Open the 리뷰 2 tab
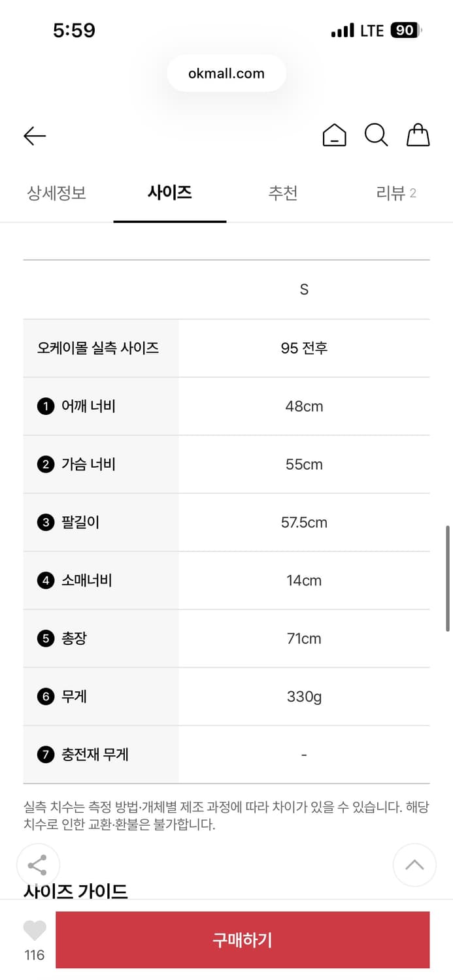 click(x=396, y=193)
